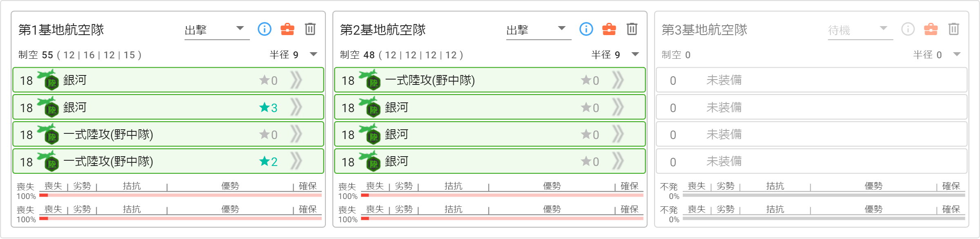Screen dimensions: 980x239
Task: Click trash icon of 第3基地航空隊
Action: 954,29
